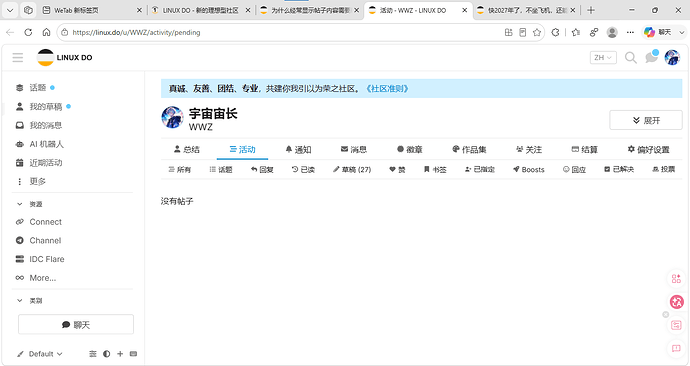The height and width of the screenshot is (366, 690).
Task: Click the LINUX DO site logo
Action: (x=65, y=58)
